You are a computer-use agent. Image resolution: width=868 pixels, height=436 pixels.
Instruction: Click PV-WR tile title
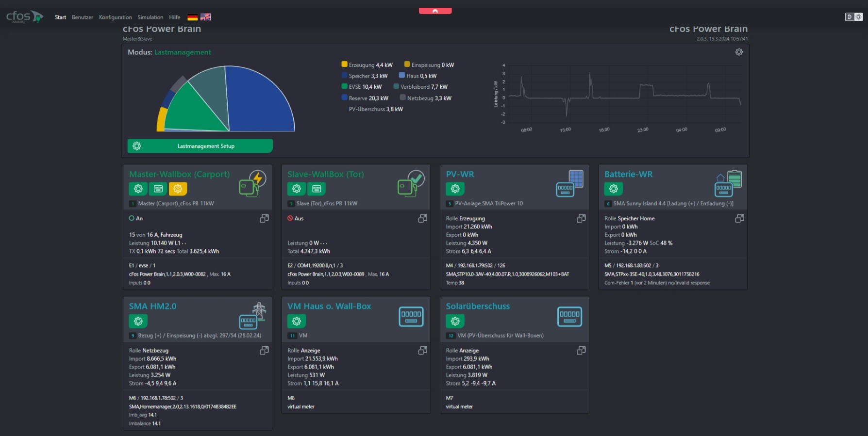coord(460,174)
